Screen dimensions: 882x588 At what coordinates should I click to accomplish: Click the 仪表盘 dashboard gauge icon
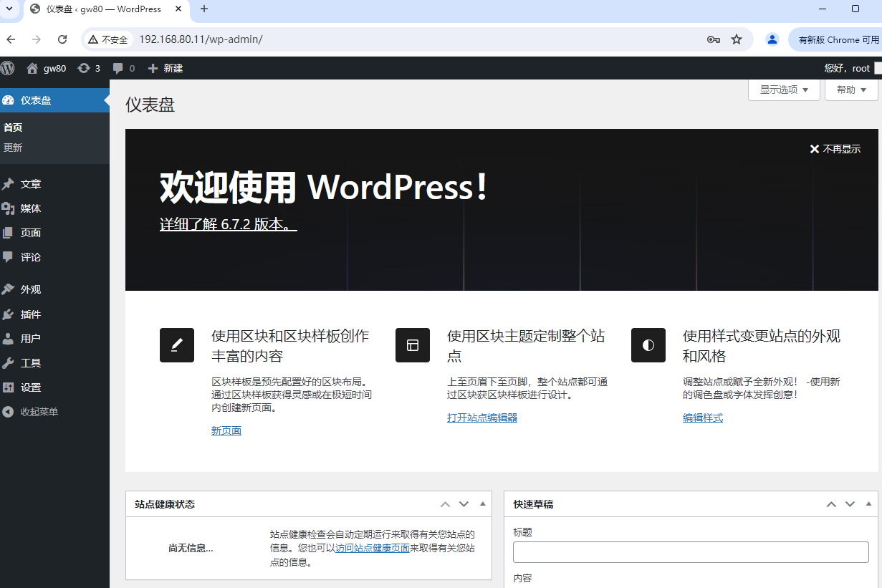[x=8, y=100]
